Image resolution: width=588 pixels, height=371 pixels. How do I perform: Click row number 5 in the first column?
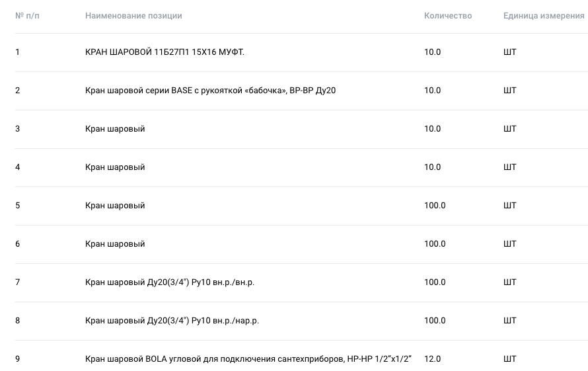(x=18, y=206)
